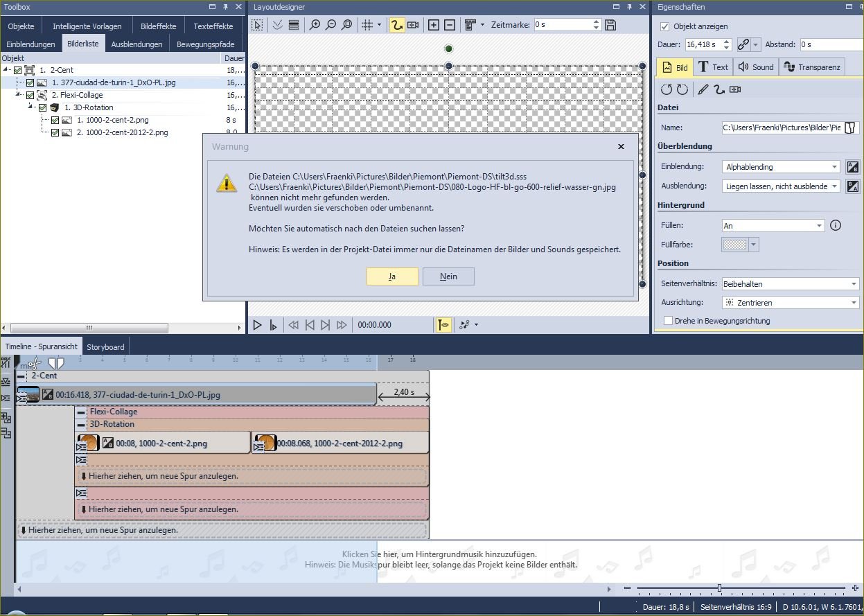The image size is (864, 616).
Task: Click the Füllfarbe color swatch
Action: [x=734, y=245]
